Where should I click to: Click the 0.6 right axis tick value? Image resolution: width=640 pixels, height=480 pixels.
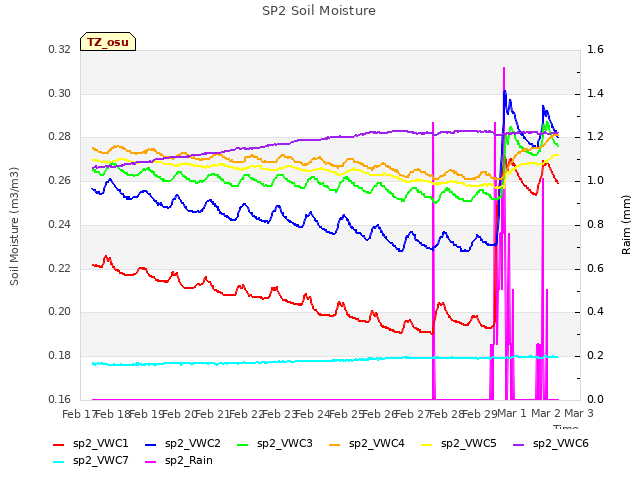(x=595, y=269)
